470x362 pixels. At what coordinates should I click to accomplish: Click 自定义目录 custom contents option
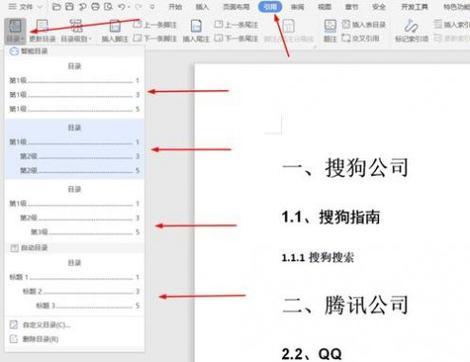[x=46, y=325]
